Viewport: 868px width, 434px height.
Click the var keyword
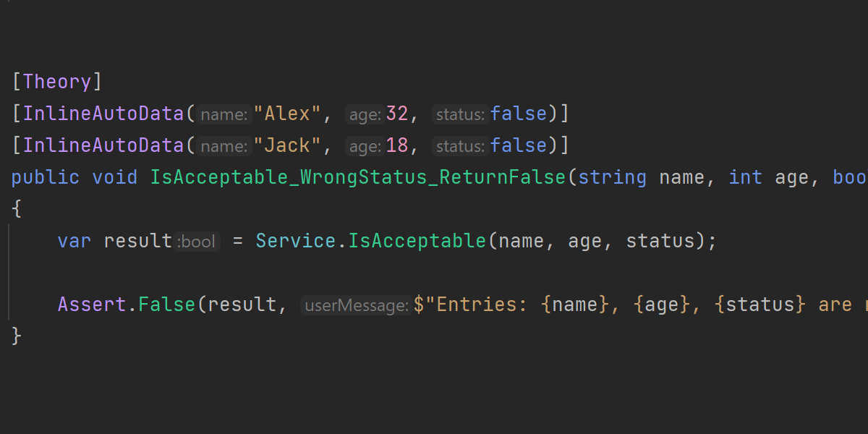[x=75, y=241]
